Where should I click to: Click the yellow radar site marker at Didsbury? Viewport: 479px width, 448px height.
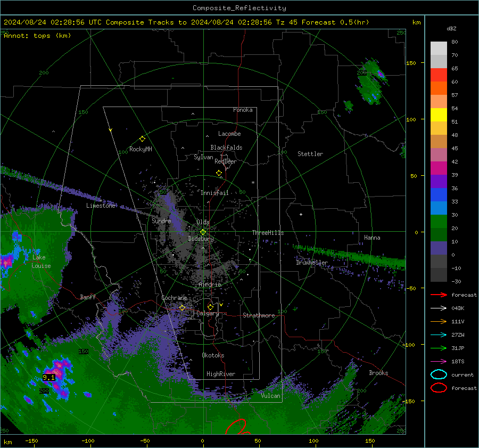203,232
